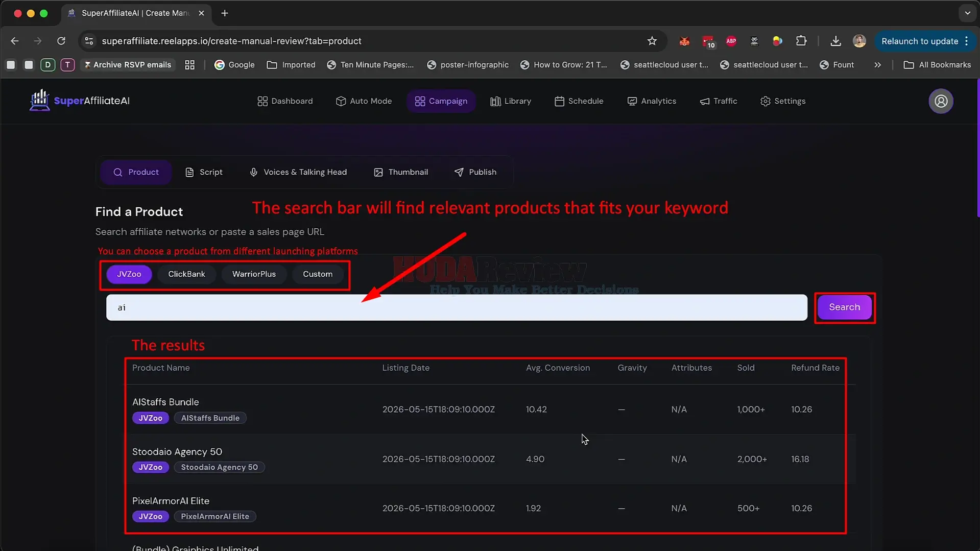980x551 pixels.
Task: Select the WarriorPlus platform filter
Action: coord(254,274)
